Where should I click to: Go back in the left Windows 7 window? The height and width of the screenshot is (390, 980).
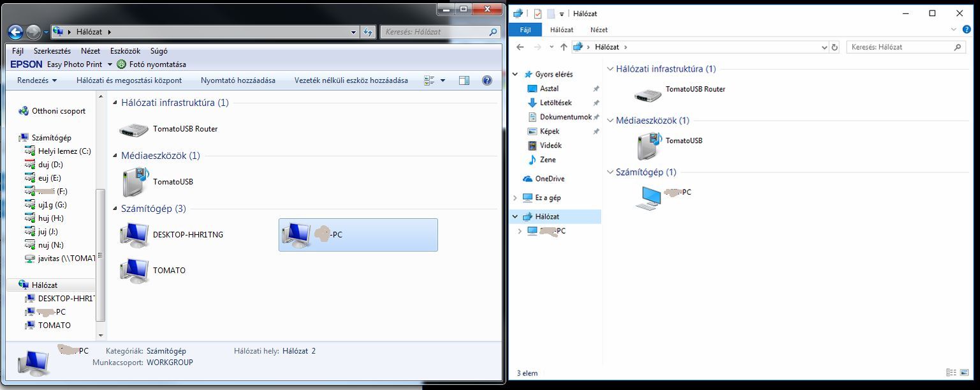(x=15, y=31)
